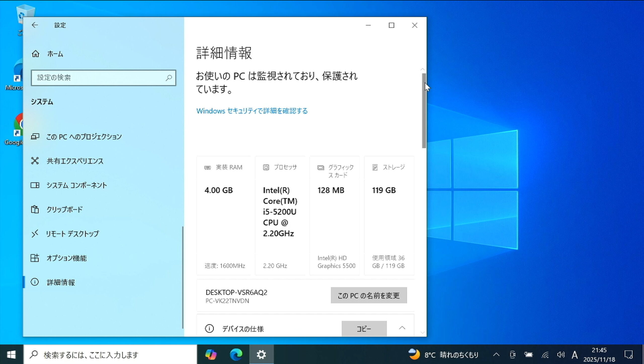Image resolution: width=644 pixels, height=364 pixels.
Task: Open Copilot from the taskbar
Action: coord(211,354)
